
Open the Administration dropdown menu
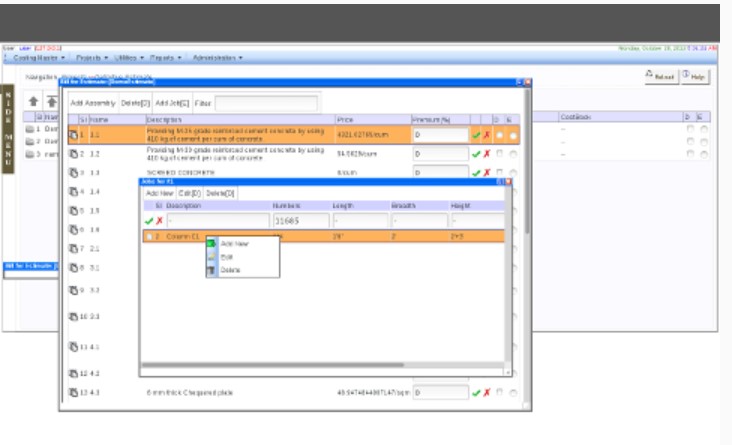click(x=218, y=58)
